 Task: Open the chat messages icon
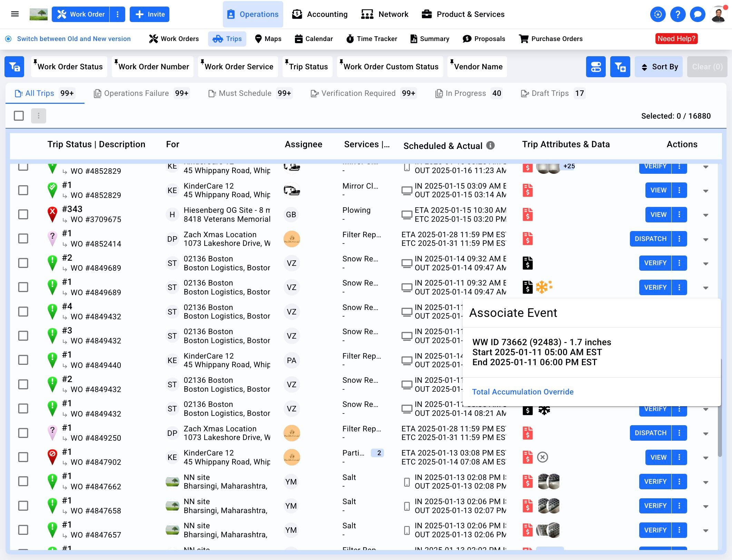coord(698,14)
